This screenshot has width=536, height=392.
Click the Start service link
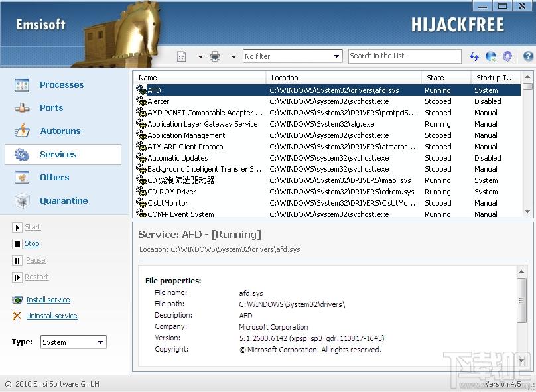33,227
